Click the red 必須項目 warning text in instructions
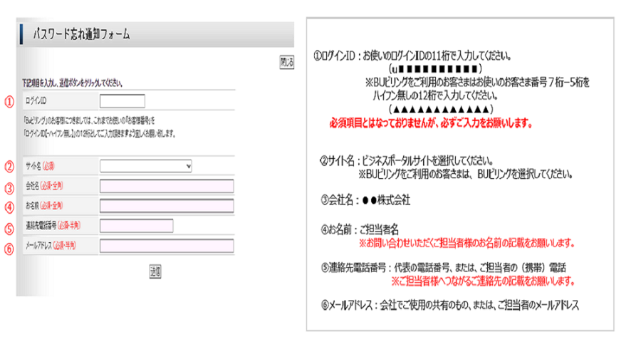 click(x=431, y=123)
